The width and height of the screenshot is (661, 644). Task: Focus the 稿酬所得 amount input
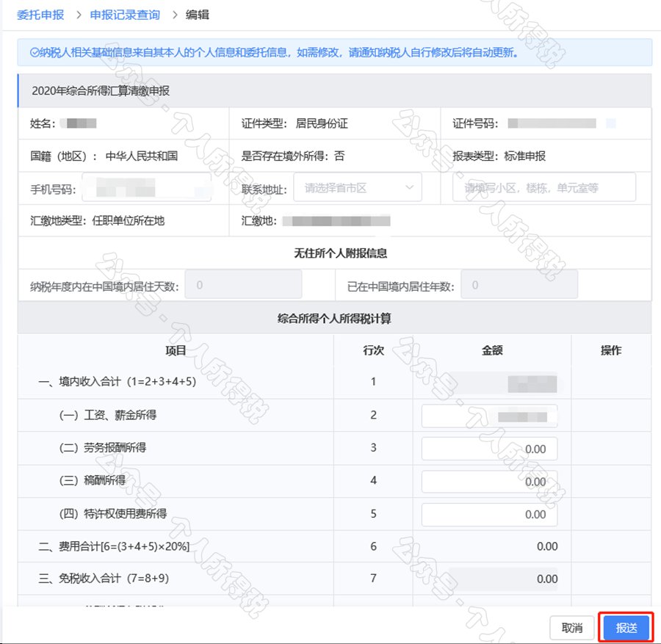(489, 481)
